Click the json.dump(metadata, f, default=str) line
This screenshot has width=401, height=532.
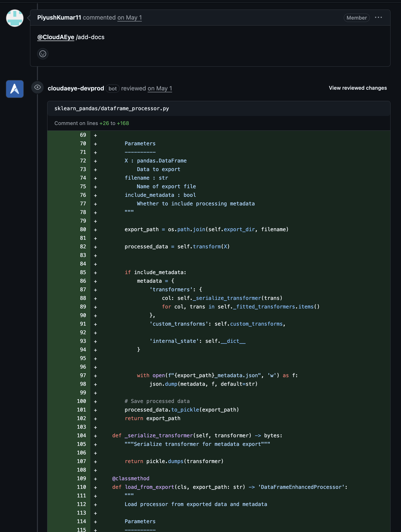click(203, 384)
